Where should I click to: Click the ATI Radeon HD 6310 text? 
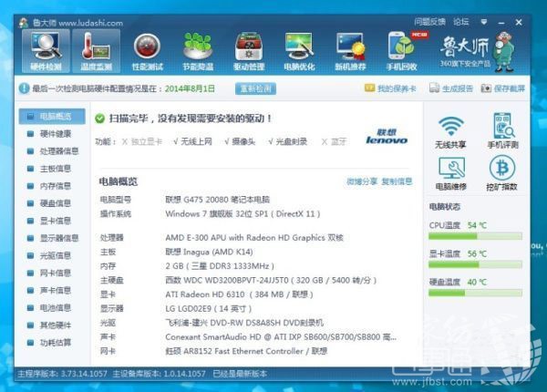239,294
